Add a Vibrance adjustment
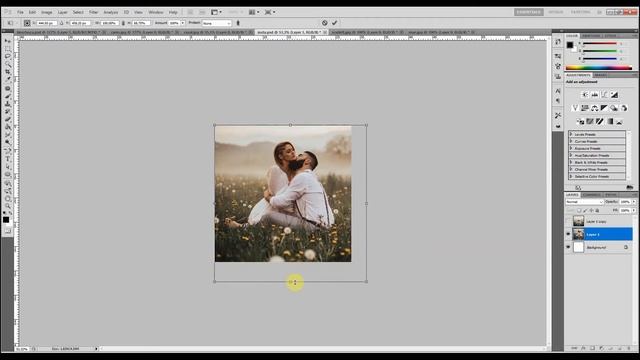 575,108
